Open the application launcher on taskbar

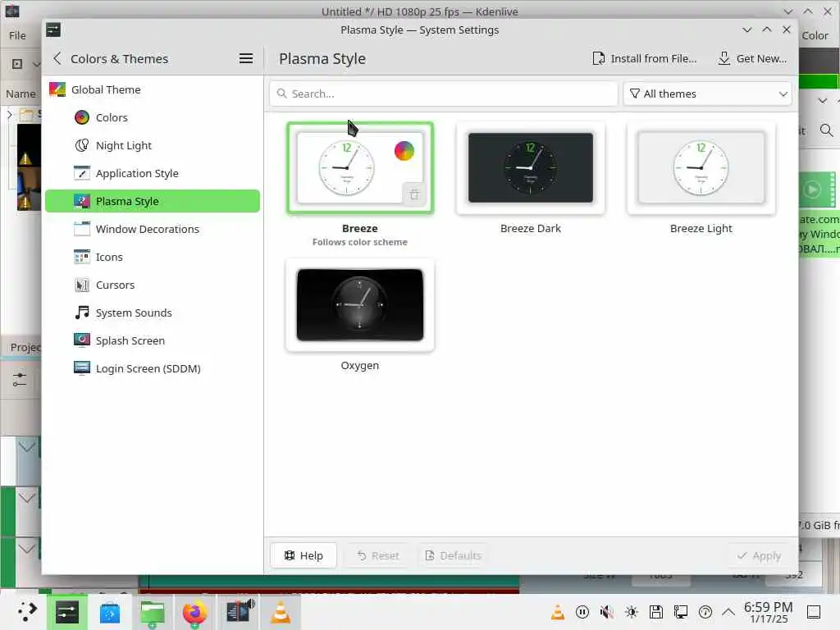click(25, 612)
